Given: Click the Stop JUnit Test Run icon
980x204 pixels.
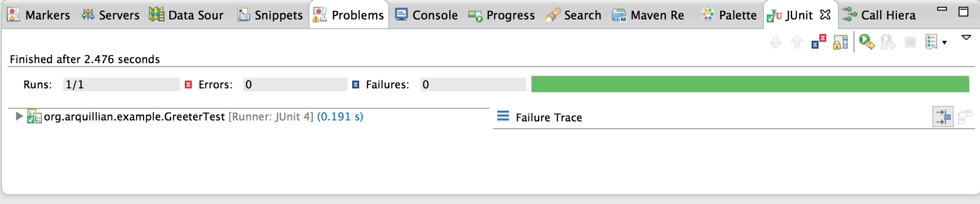Looking at the screenshot, I should (910, 42).
